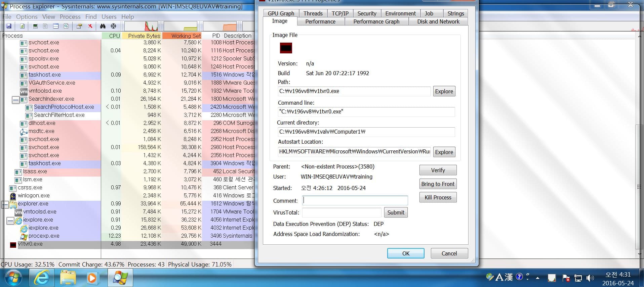
Task: Sort by the Private Bytes column header
Action: pos(142,36)
